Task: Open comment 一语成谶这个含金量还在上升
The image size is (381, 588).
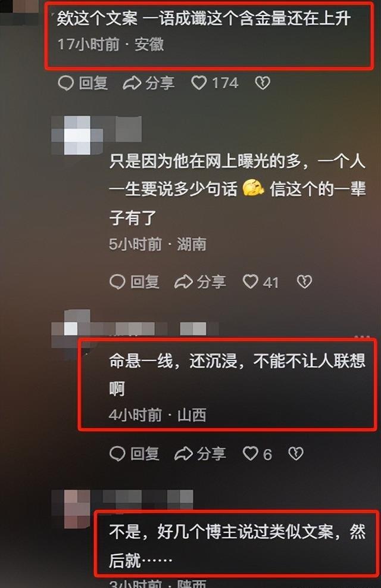Action: click(204, 18)
